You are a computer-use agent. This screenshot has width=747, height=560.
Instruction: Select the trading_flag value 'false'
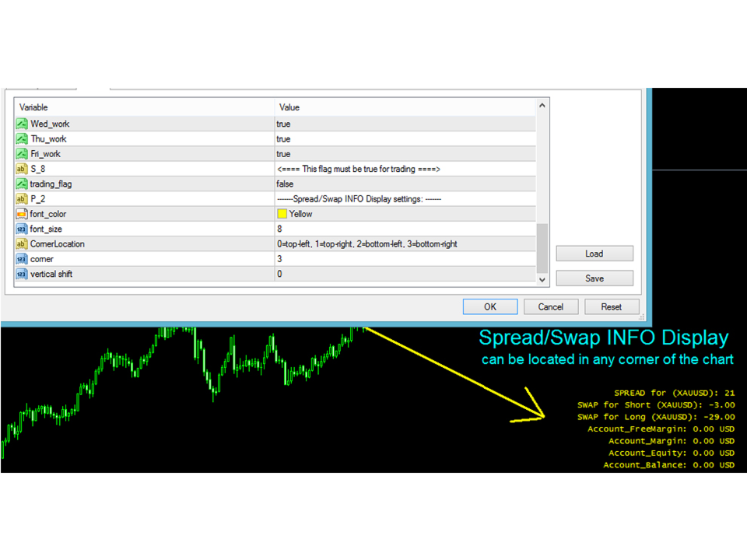click(285, 184)
